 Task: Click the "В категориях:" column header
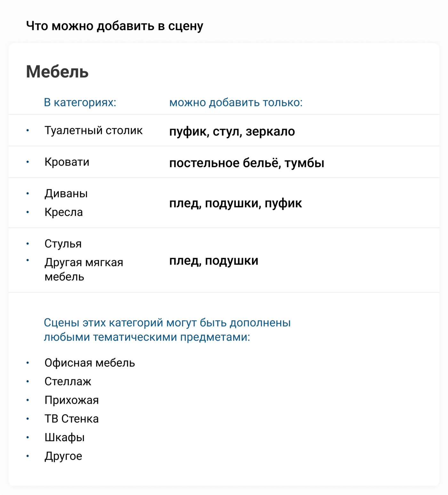(80, 102)
